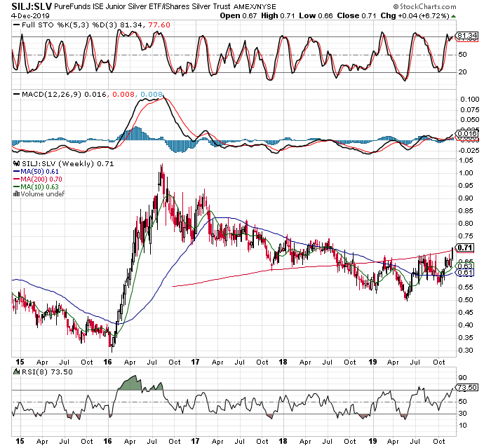Viewport: 491px width, 448px height.
Task: Click the 1.00 price axis label
Action: pyautogui.click(x=466, y=172)
